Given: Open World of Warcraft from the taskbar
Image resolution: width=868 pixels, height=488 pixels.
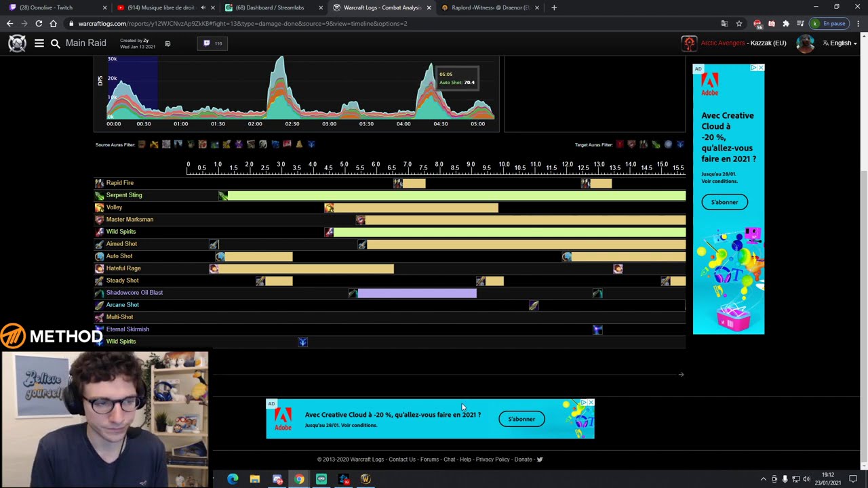Looking at the screenshot, I should coord(366,479).
